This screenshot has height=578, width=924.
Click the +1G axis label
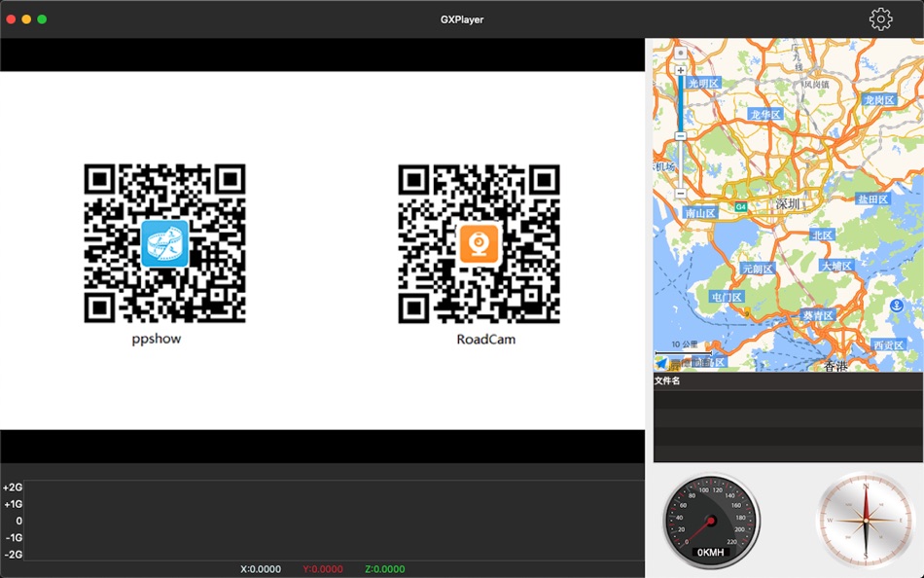pyautogui.click(x=13, y=504)
